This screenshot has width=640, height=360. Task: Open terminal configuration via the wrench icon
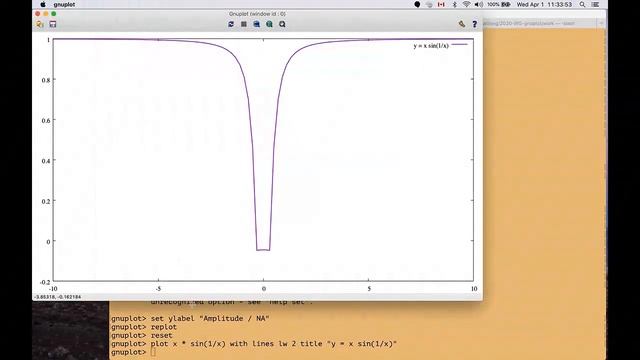pyautogui.click(x=462, y=24)
